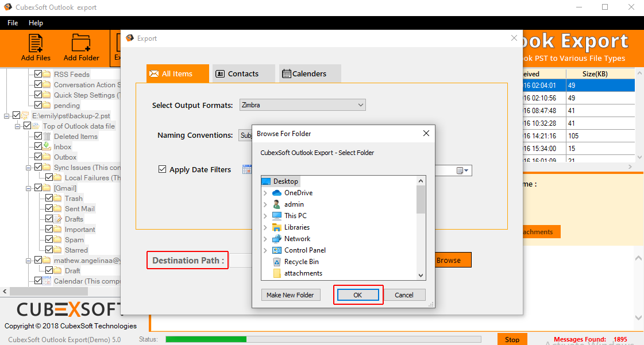Click OK in Browse For Folder
The image size is (644, 345).
coord(357,295)
